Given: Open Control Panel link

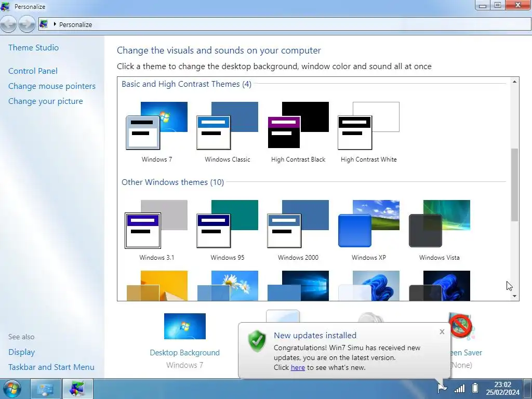Looking at the screenshot, I should tap(33, 71).
